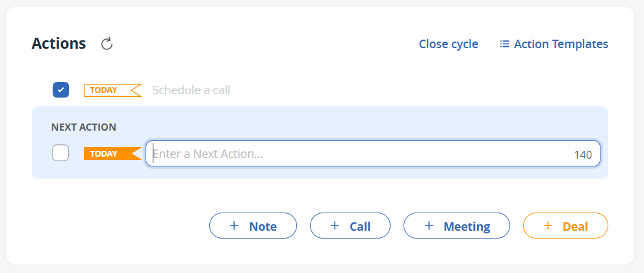Click the plus icon on Meeting button
Viewport: 644px width, 273px height.
tap(428, 226)
